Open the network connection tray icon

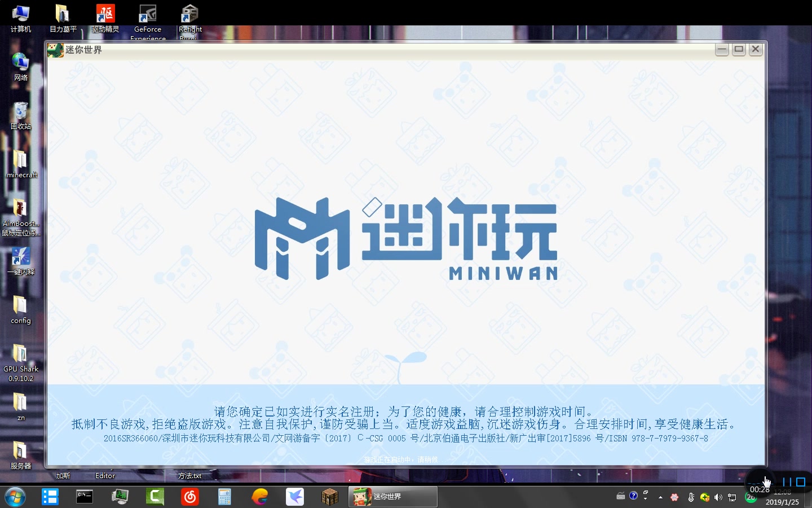(x=732, y=497)
